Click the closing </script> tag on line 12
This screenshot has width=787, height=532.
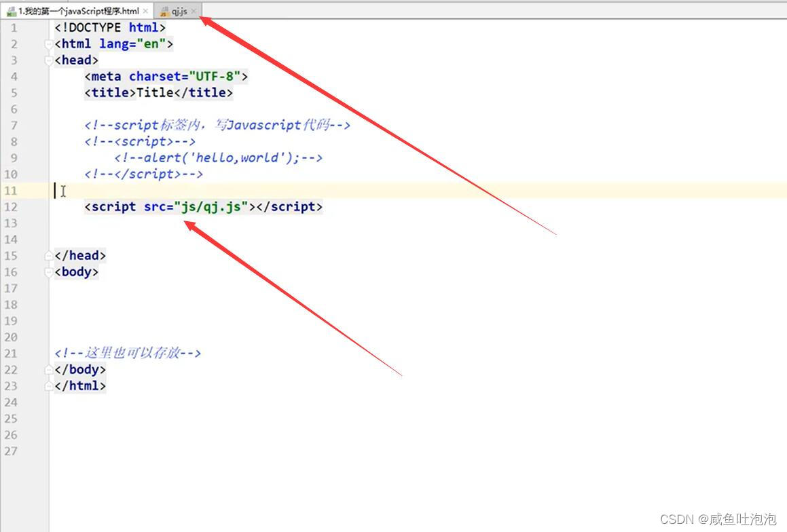tap(289, 206)
